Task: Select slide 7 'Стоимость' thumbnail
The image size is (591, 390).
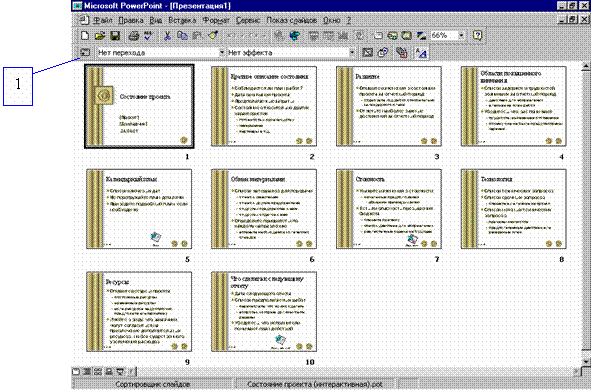Action: click(389, 209)
